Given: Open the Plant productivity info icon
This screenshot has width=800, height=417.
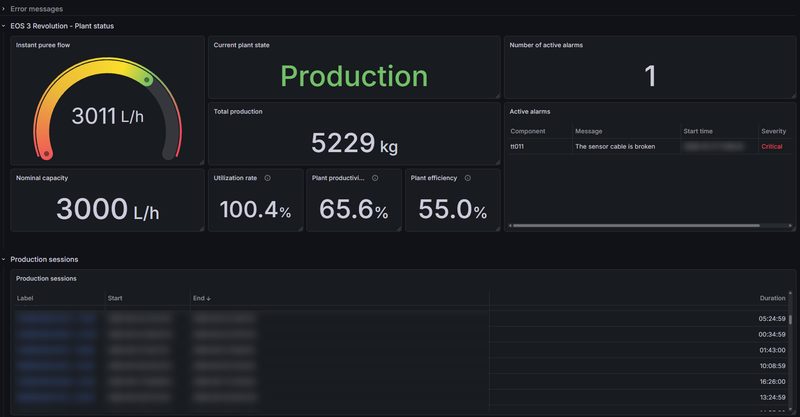Looking at the screenshot, I should (375, 178).
